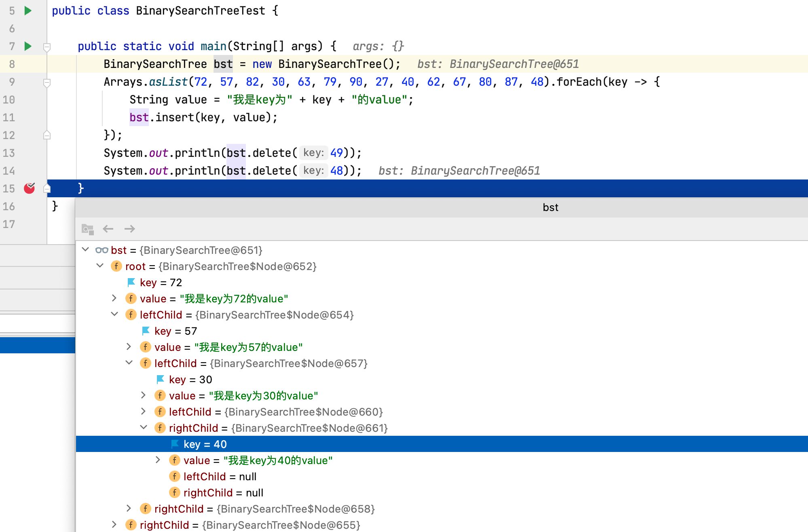Click the flag icon of key = 72

pos(131,282)
